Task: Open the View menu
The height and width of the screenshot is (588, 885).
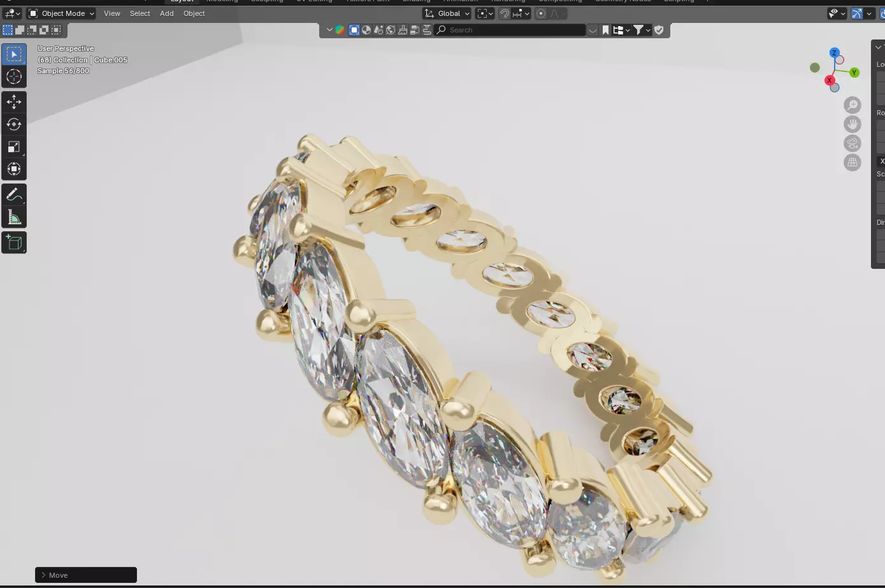Action: pos(112,13)
